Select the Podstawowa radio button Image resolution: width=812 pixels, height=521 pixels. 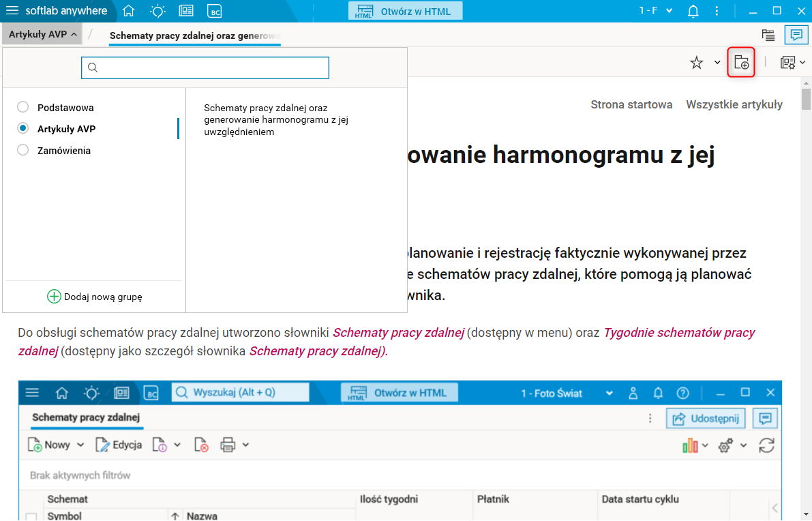(22, 107)
